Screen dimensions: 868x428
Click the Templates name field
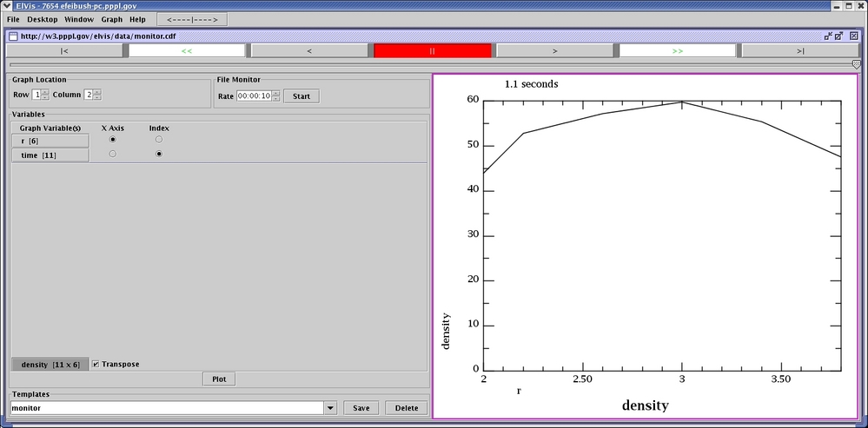point(167,408)
